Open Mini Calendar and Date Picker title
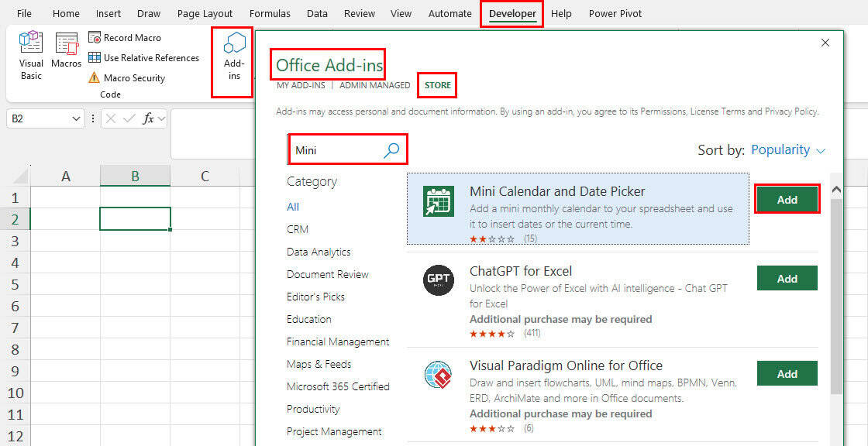868x446 pixels. (557, 191)
